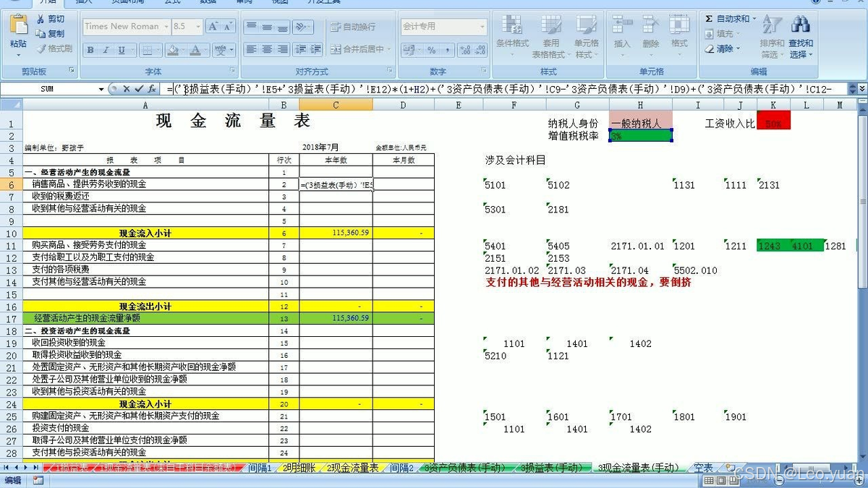Image resolution: width=868 pixels, height=488 pixels.
Task: Click the Format Painter (格式刷) button
Action: click(x=54, y=48)
